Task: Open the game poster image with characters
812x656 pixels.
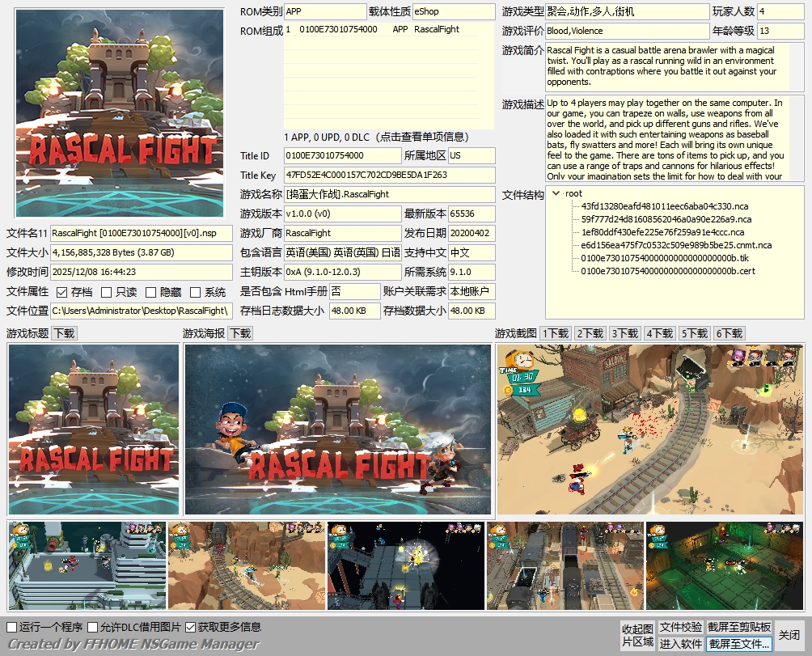Action: tap(337, 430)
